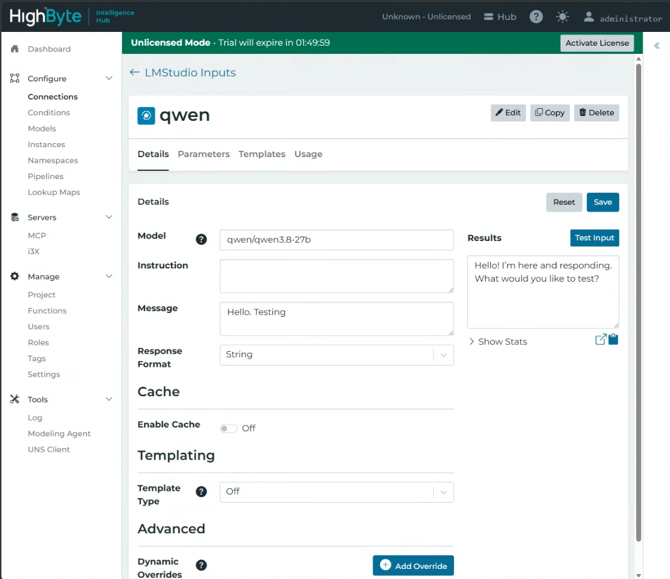
Task: Click the HighByte logo
Action: pos(45,17)
